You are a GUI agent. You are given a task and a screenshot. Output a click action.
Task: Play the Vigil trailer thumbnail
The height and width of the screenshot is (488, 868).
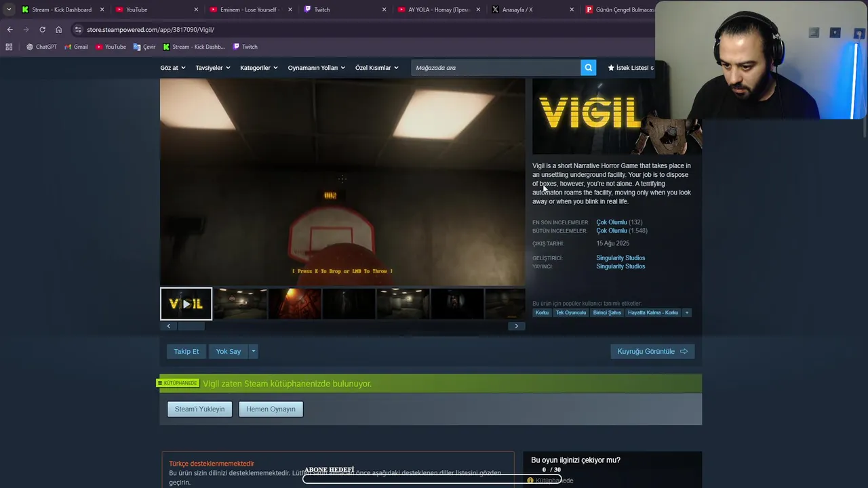(x=186, y=304)
